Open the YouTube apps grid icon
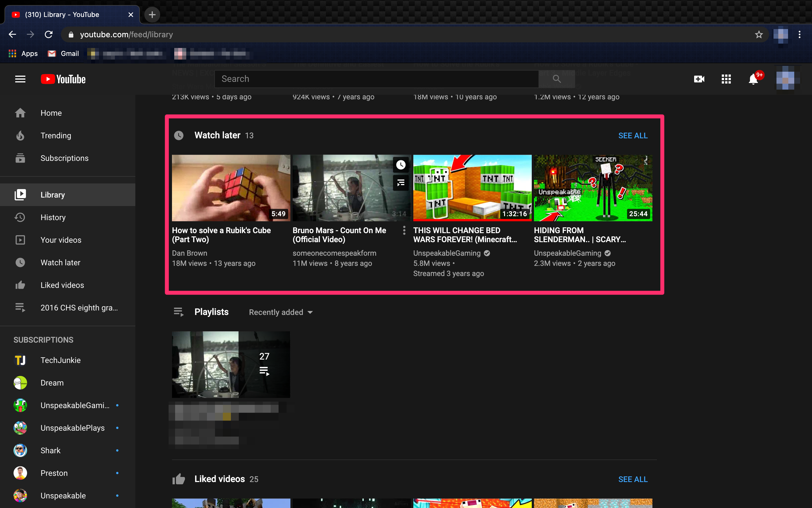The image size is (812, 508). pyautogui.click(x=726, y=79)
